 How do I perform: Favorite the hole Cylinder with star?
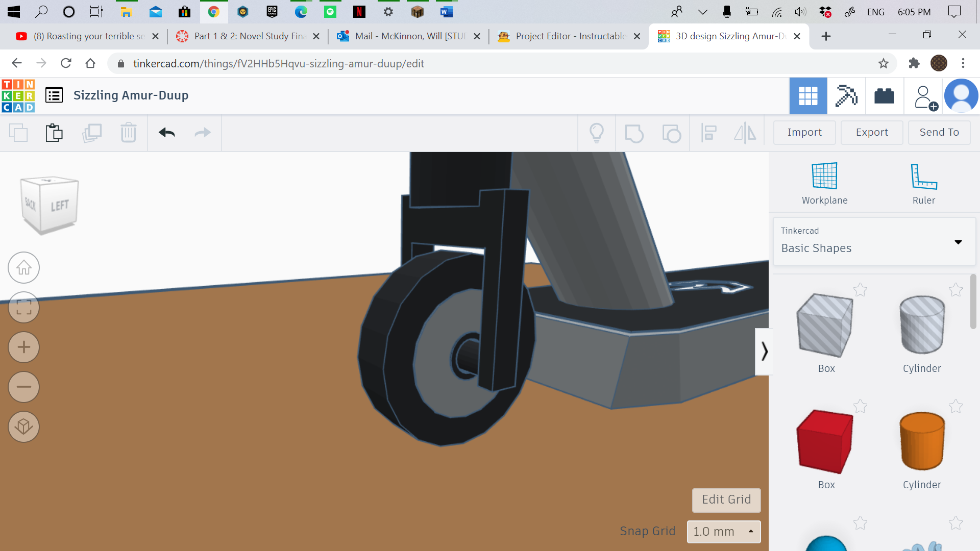click(955, 290)
